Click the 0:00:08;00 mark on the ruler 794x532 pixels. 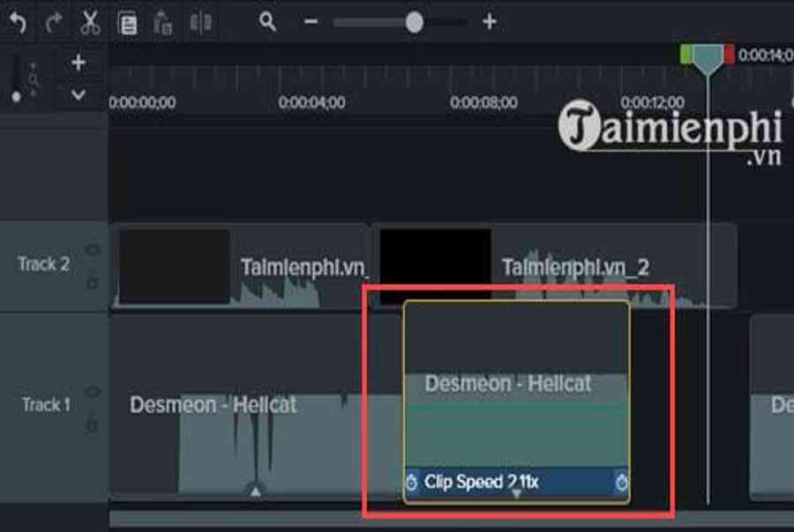point(483,102)
